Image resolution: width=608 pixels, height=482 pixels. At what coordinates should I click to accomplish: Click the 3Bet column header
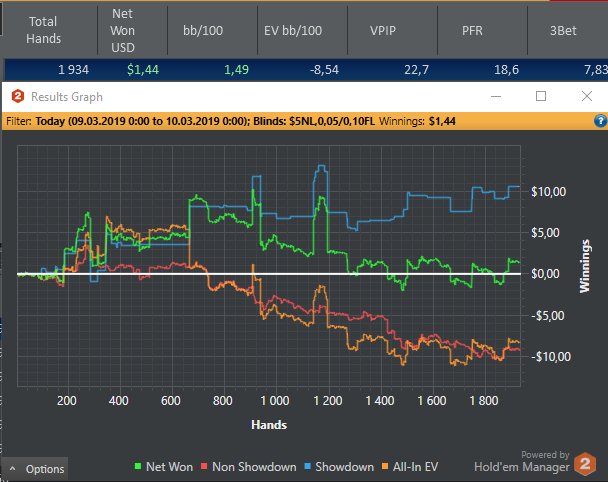point(566,30)
